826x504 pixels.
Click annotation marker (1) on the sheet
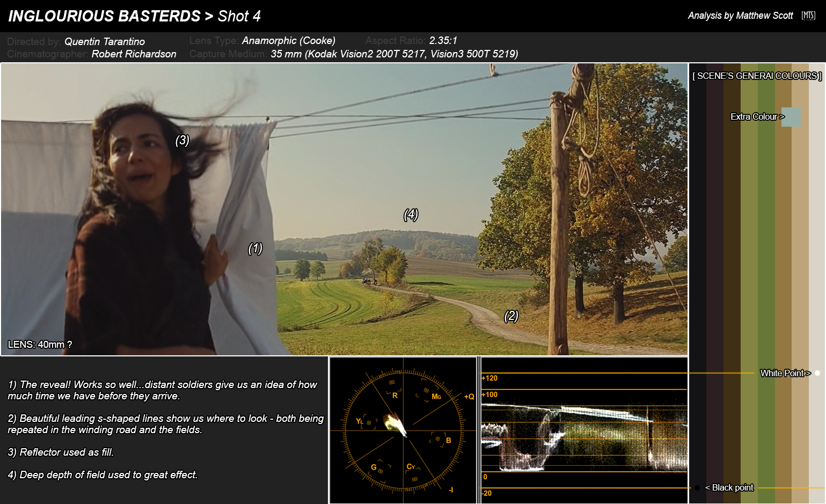[255, 249]
